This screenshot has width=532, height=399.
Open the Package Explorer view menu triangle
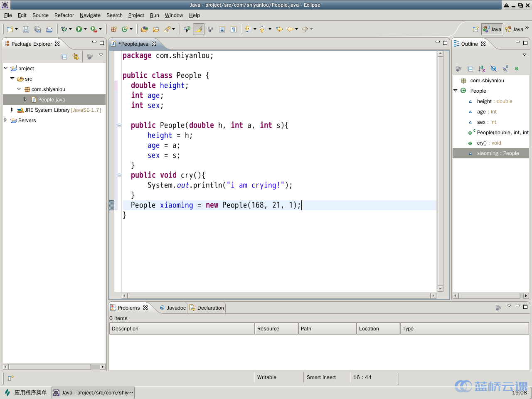click(101, 54)
